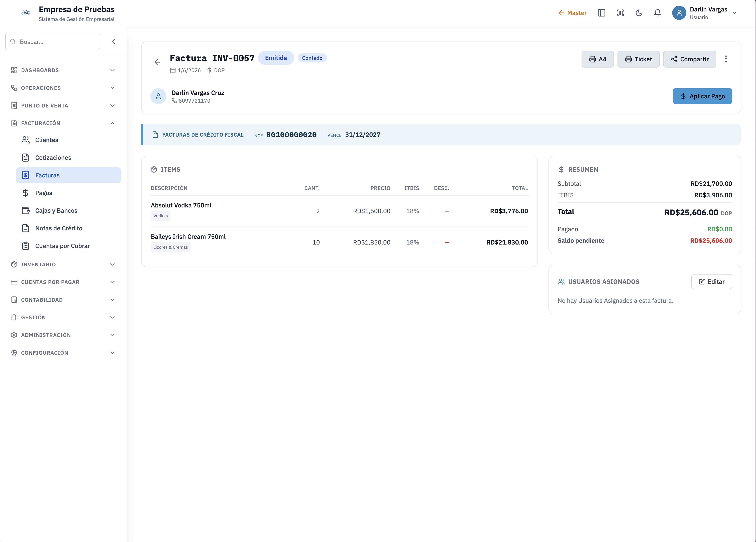This screenshot has width=756, height=542.
Task: Click the Baileys Irish Cream 750ml item
Action: point(188,237)
